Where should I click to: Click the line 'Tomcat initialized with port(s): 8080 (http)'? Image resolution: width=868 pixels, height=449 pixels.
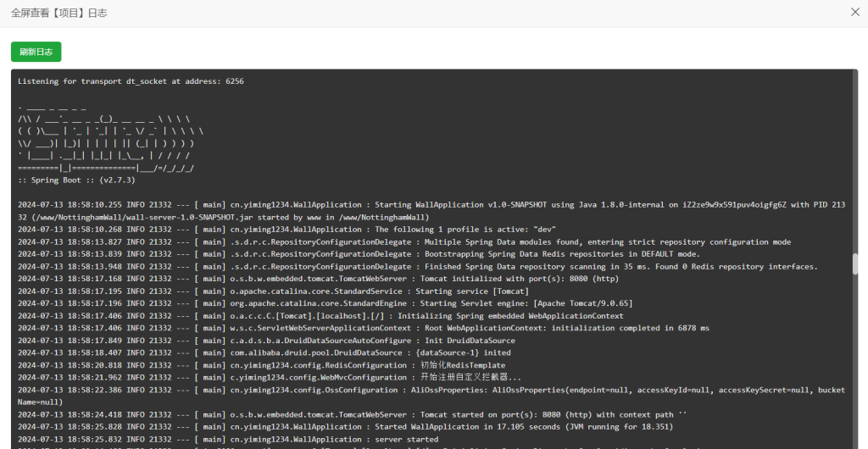click(319, 279)
